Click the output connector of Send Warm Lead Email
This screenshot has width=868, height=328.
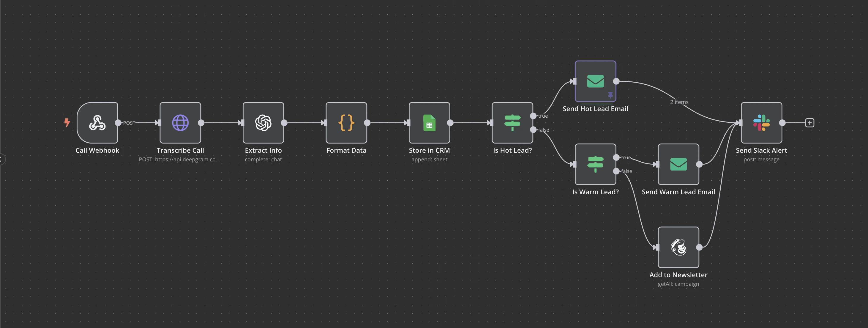[x=699, y=164]
